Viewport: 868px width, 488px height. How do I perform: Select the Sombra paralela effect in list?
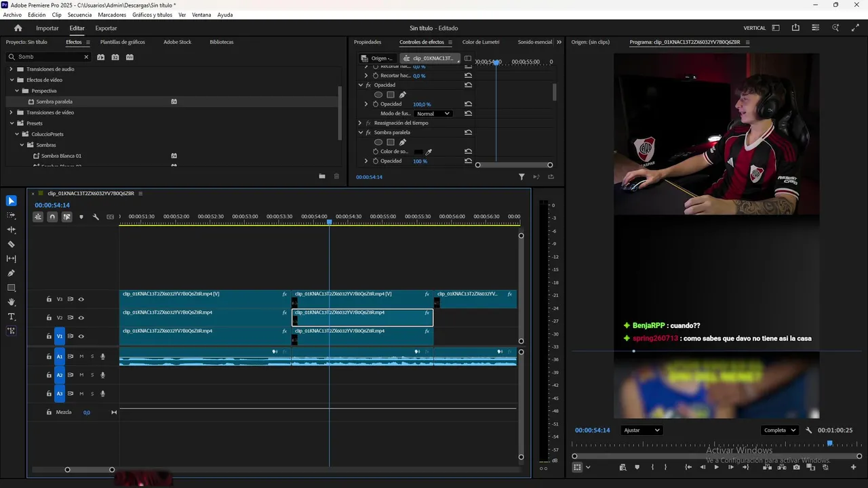point(54,102)
